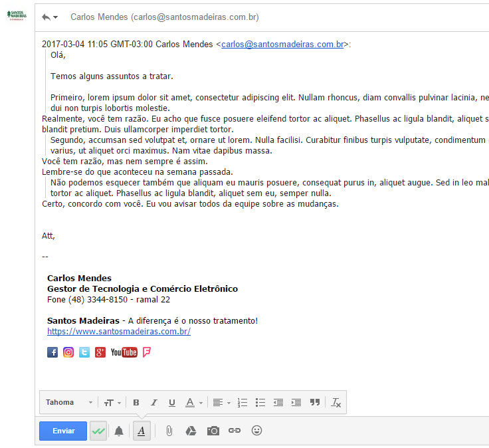Open the text color picker
The width and height of the screenshot is (489, 448).
[193, 403]
